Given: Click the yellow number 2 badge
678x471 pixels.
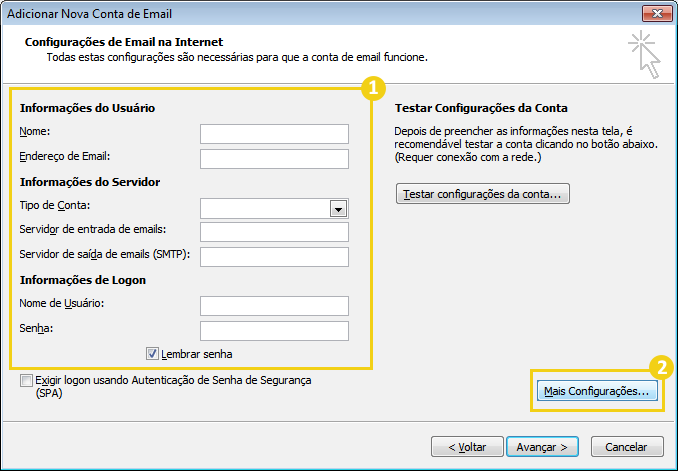Looking at the screenshot, I should pos(660,367).
